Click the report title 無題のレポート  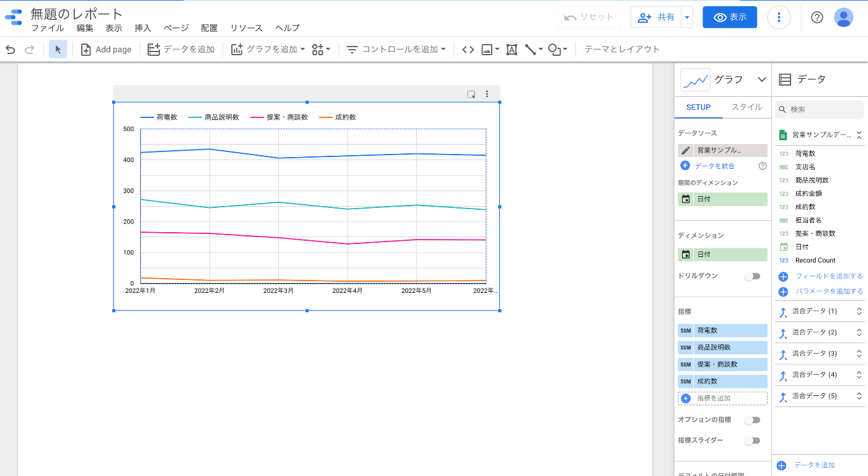(77, 14)
